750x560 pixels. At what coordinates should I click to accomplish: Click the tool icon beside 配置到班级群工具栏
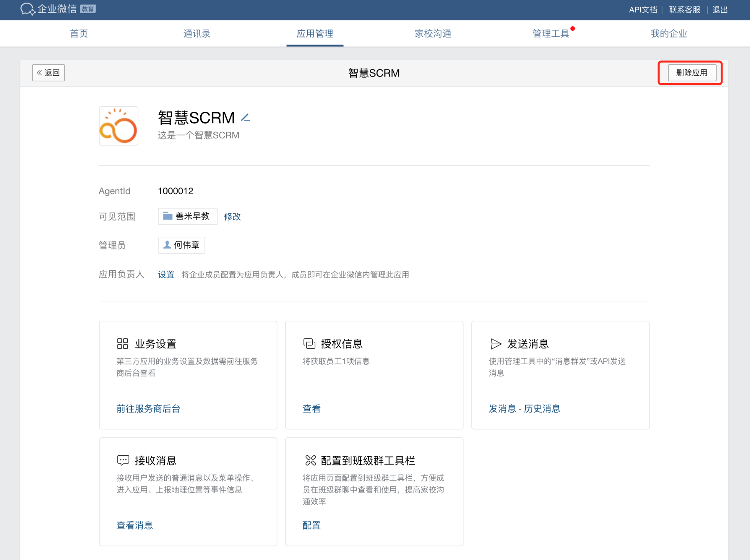(x=310, y=460)
